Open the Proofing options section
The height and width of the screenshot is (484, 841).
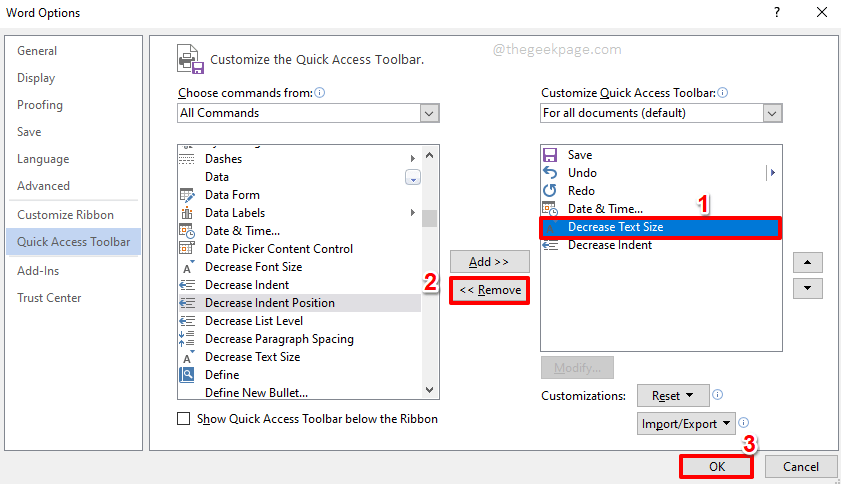click(40, 105)
